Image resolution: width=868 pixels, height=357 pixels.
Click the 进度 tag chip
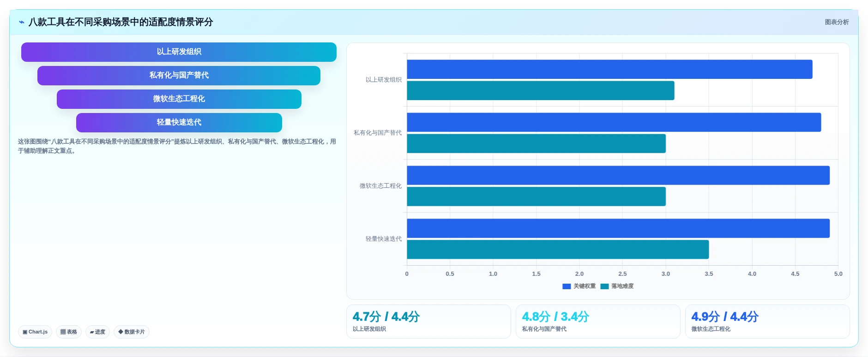click(x=97, y=332)
